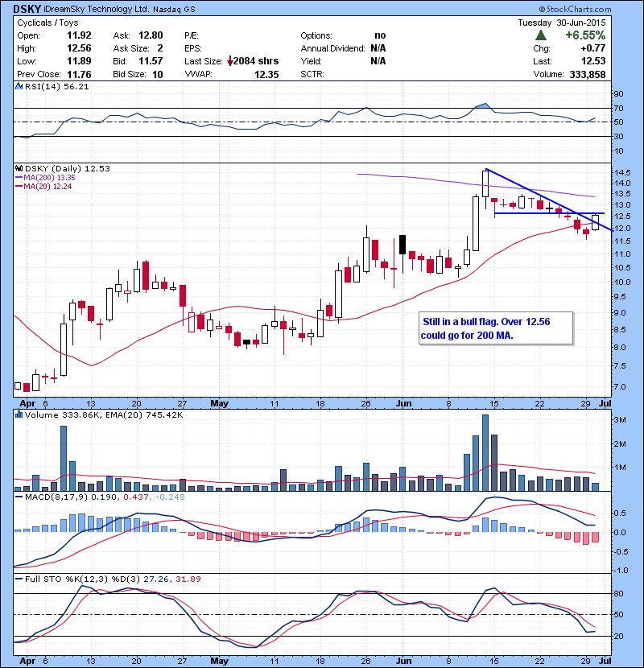This screenshot has width=644, height=668.
Task: Click the MACD(8,17,9) legend line marker
Action: 19,497
